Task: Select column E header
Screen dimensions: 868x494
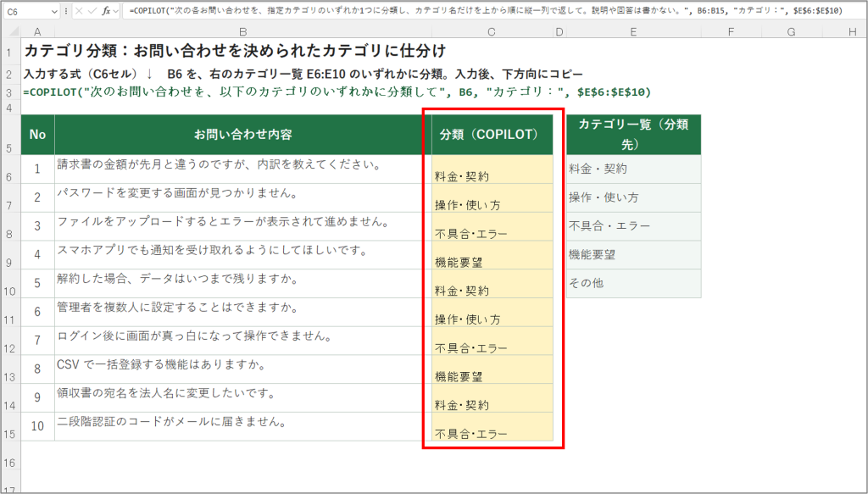Action: click(x=633, y=32)
